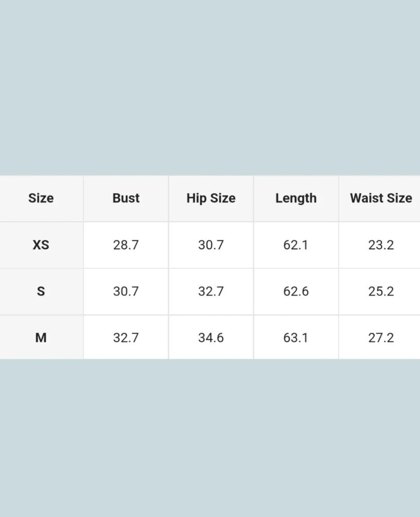This screenshot has width=420, height=517.
Task: Select the S waist size value 25.2
Action: pos(381,291)
